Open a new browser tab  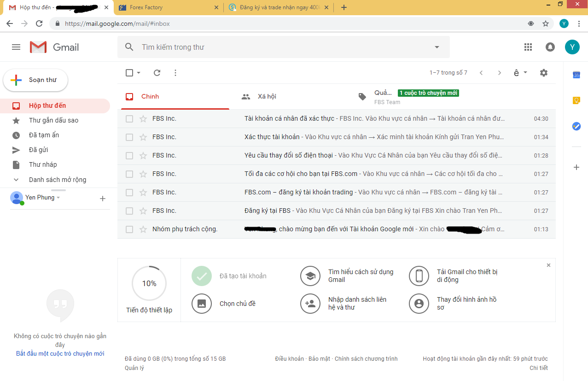pos(343,7)
